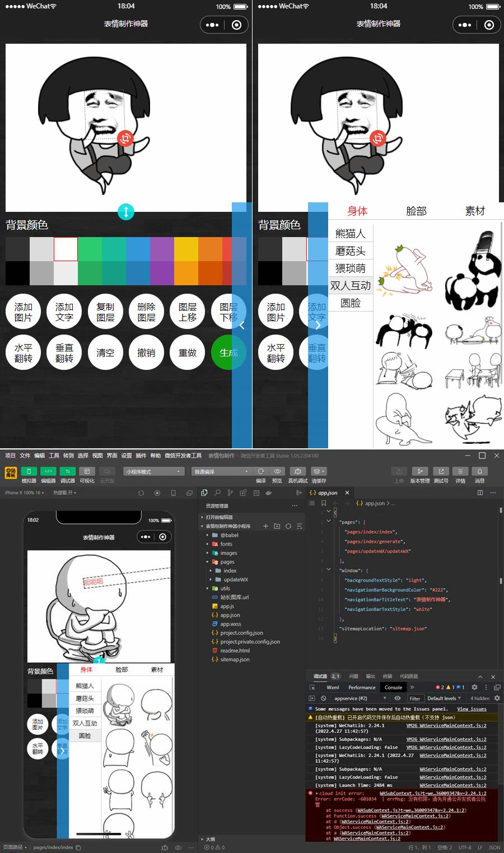Image resolution: width=504 pixels, height=853 pixels.
Task: Toggle the 可视化 visual panel button
Action: (x=87, y=471)
